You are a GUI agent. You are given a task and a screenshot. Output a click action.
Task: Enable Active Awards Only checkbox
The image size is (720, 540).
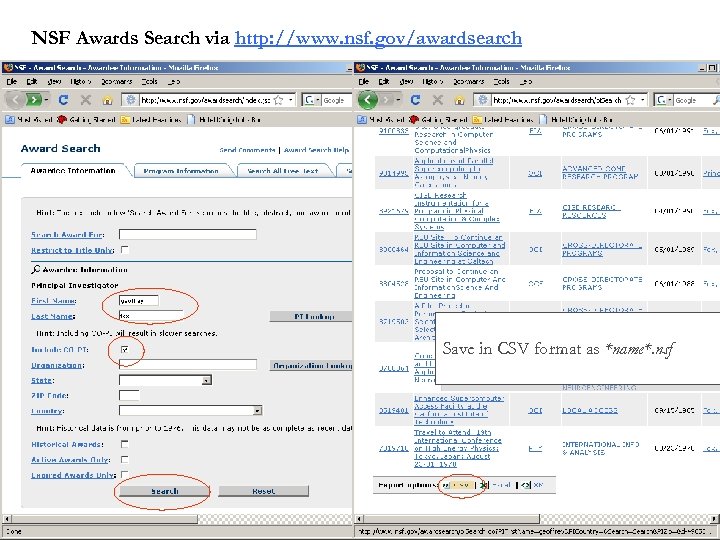[124, 459]
